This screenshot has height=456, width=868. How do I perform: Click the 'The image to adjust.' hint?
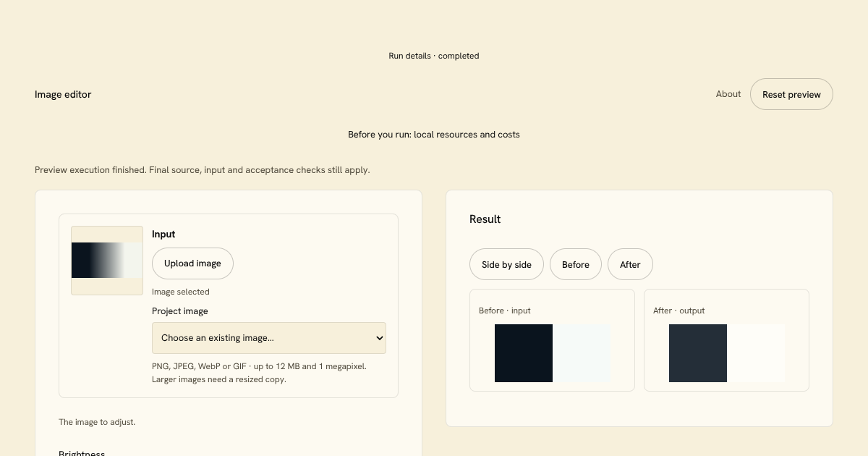97,422
